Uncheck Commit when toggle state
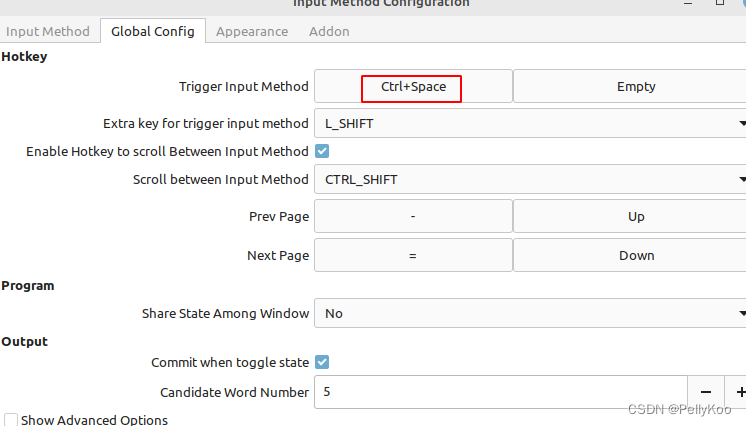 (x=322, y=362)
